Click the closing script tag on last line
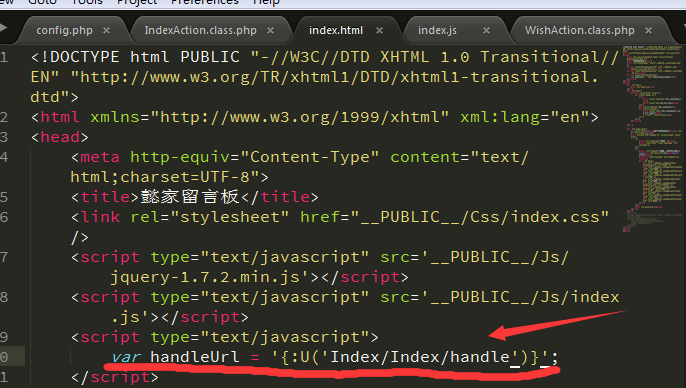This screenshot has width=686, height=388. 115,377
